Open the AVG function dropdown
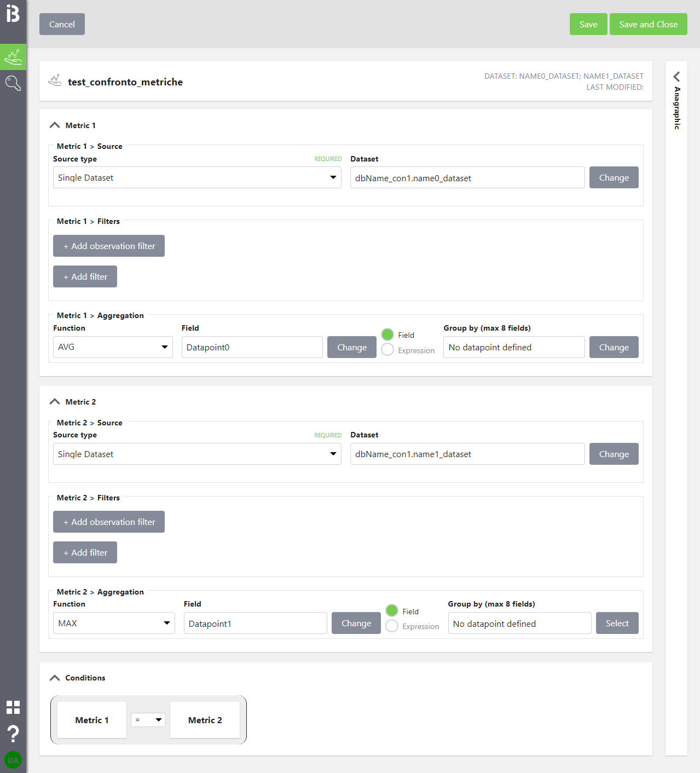This screenshot has width=700, height=773. point(113,347)
